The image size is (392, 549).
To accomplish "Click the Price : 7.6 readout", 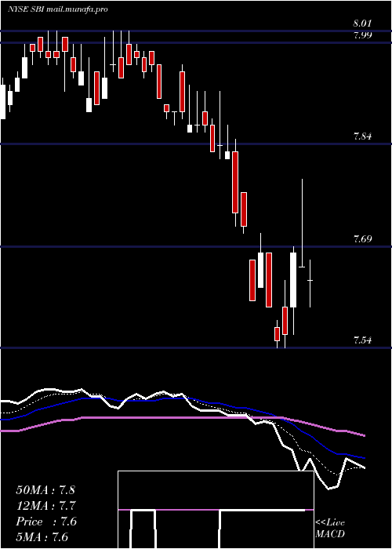I will coord(46,522).
